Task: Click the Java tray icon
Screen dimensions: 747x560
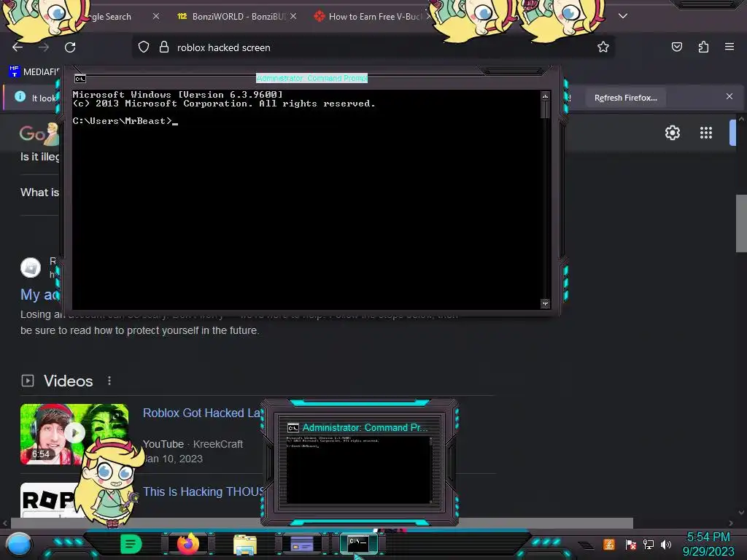Action: click(x=609, y=544)
